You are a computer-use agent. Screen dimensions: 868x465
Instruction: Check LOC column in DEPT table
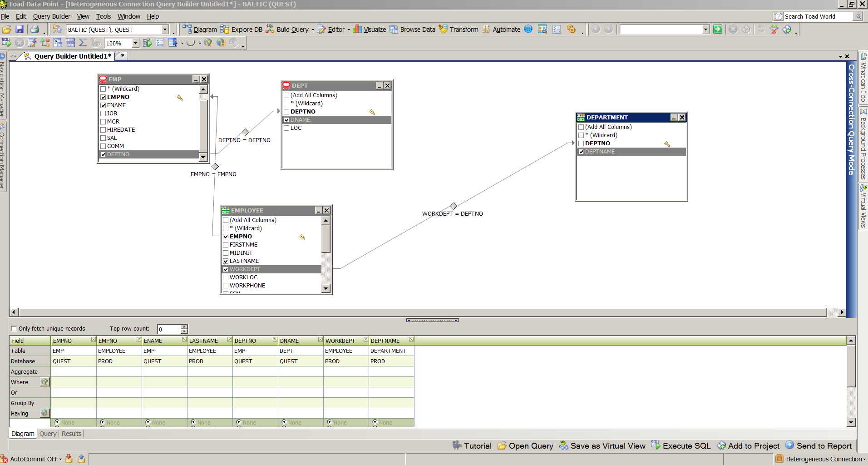(x=286, y=128)
